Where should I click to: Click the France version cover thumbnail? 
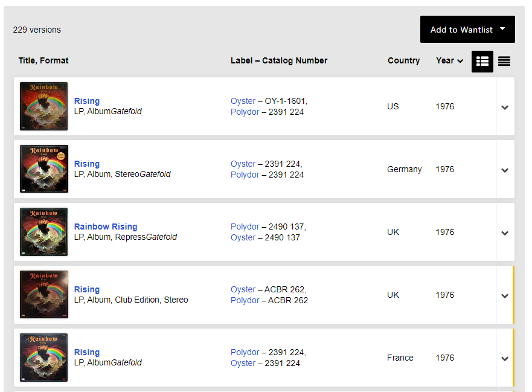(43, 358)
